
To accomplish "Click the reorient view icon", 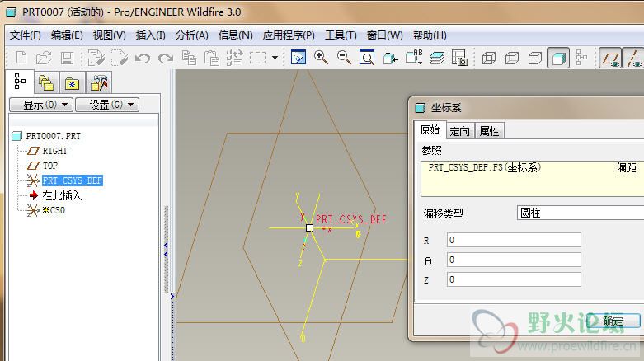I will coord(390,58).
